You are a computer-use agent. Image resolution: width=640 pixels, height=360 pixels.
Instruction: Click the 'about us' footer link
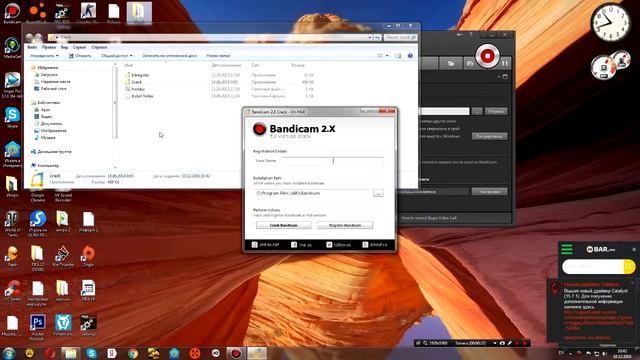tap(375, 245)
